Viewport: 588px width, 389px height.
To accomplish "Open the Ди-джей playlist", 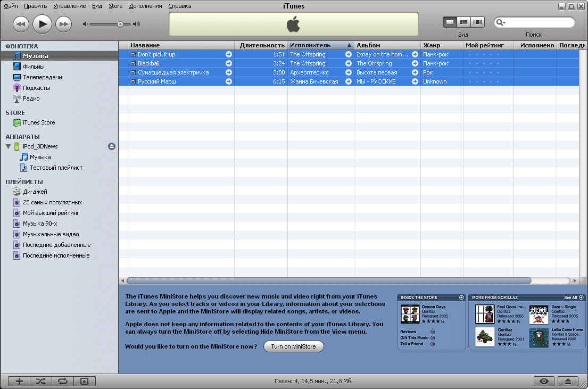I will [x=60, y=192].
